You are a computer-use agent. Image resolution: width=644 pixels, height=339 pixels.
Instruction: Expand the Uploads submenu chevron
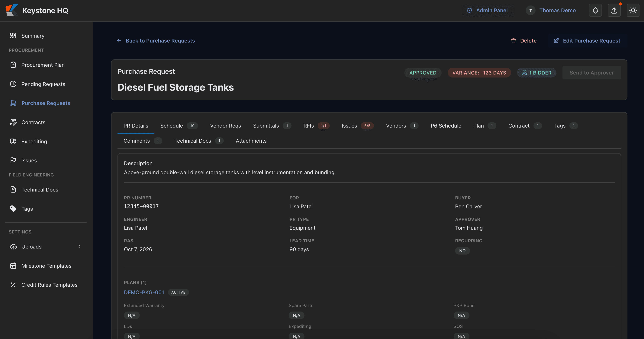(x=79, y=247)
